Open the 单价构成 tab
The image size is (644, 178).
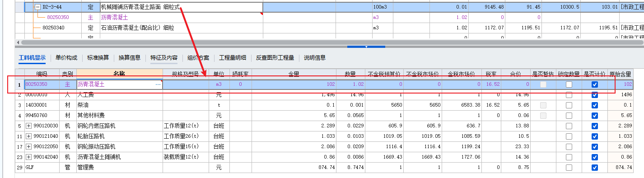pos(66,58)
